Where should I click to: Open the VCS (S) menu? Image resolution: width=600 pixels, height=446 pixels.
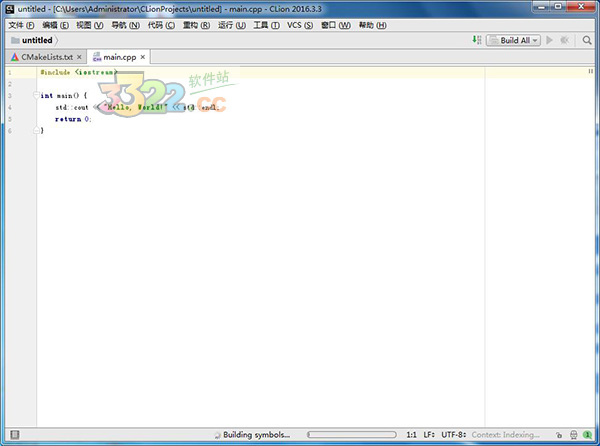(x=300, y=25)
